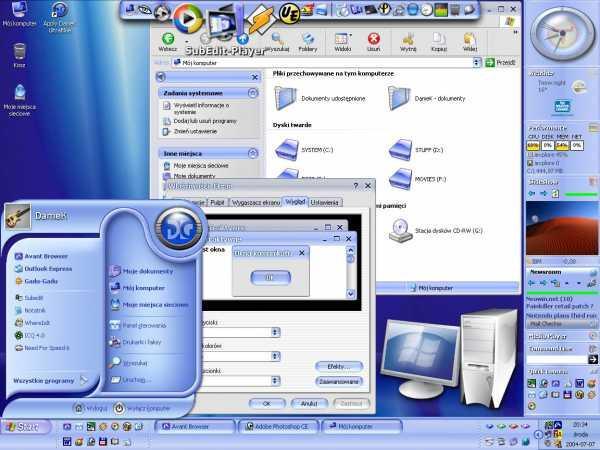Image resolution: width=600 pixels, height=450 pixels.
Task: Click Wyloguj in the Start menu
Action: point(90,408)
